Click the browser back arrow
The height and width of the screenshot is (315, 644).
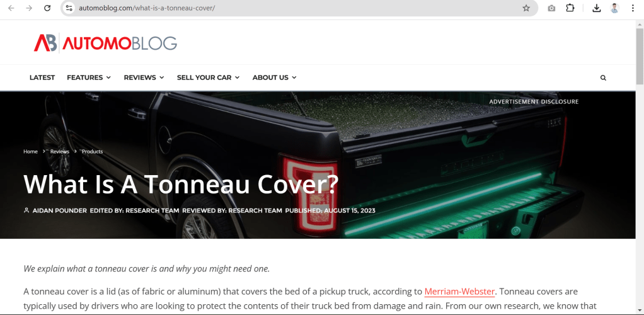(x=11, y=8)
